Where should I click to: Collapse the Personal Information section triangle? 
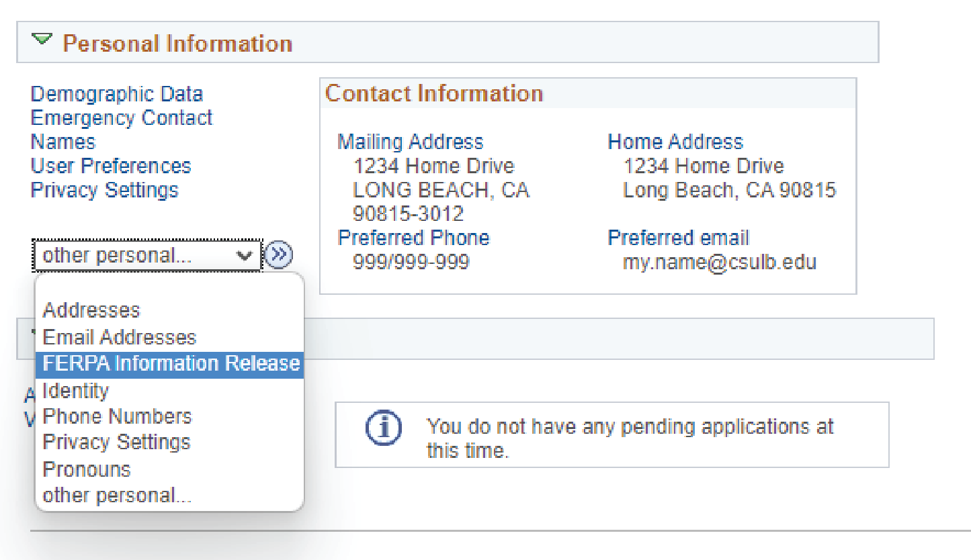[42, 40]
